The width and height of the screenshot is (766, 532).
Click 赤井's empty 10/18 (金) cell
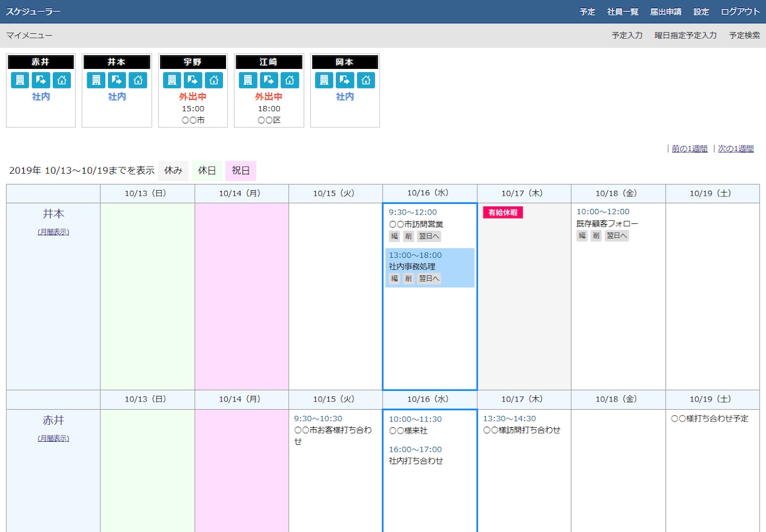(618, 471)
